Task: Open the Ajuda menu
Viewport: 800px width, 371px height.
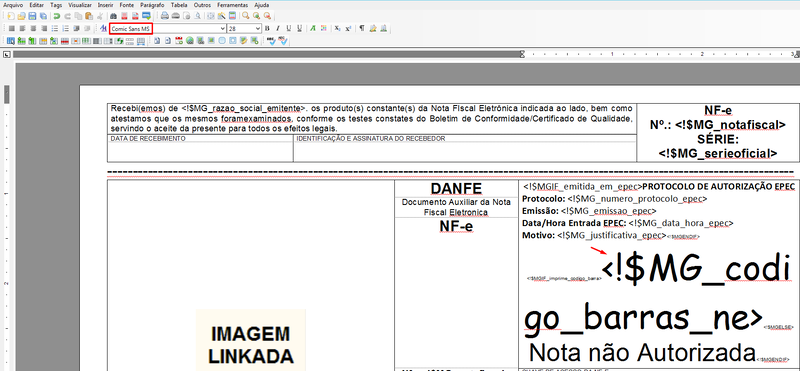Action: (x=261, y=5)
